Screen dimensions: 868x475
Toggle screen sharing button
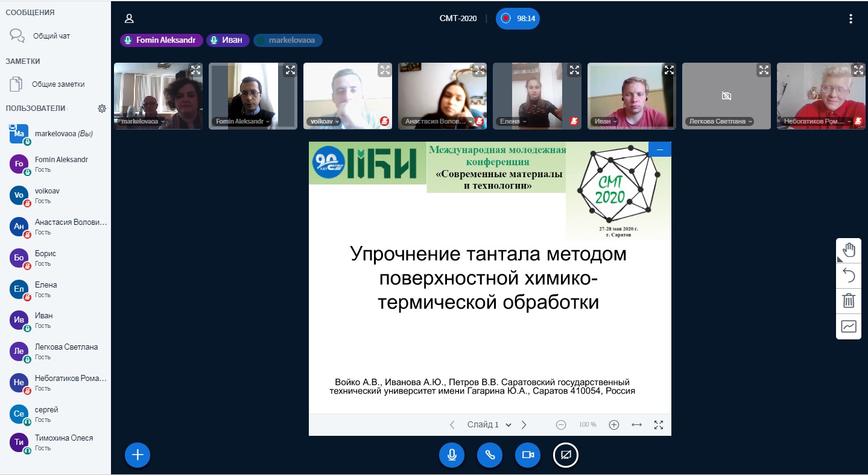(566, 455)
